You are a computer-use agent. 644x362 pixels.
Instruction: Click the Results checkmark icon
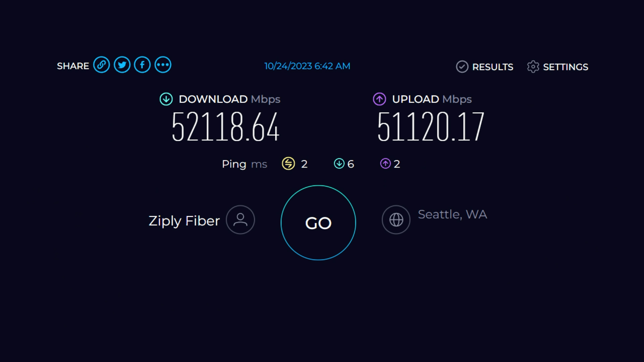tap(462, 67)
